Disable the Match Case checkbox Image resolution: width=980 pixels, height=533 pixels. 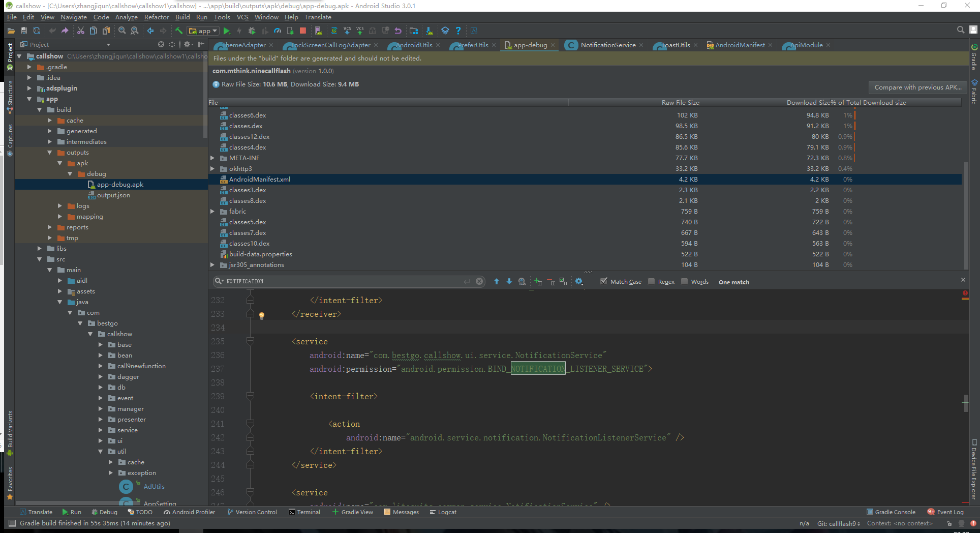(604, 282)
